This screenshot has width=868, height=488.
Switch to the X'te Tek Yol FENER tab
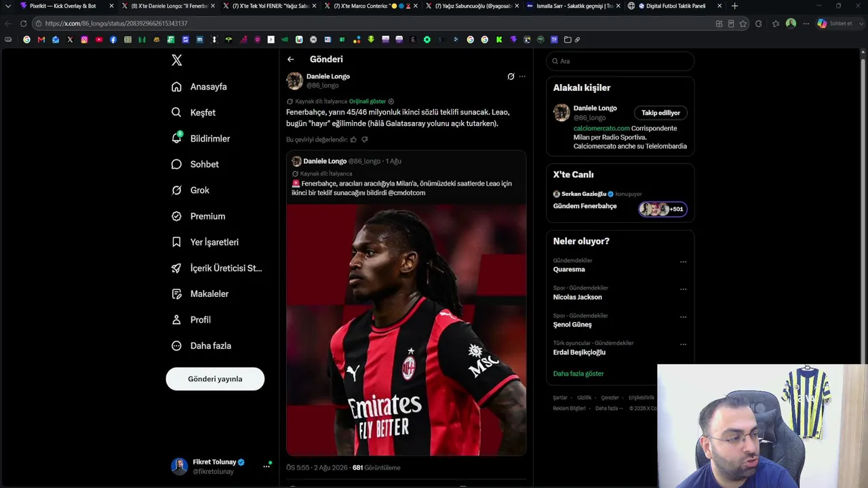coord(269,6)
